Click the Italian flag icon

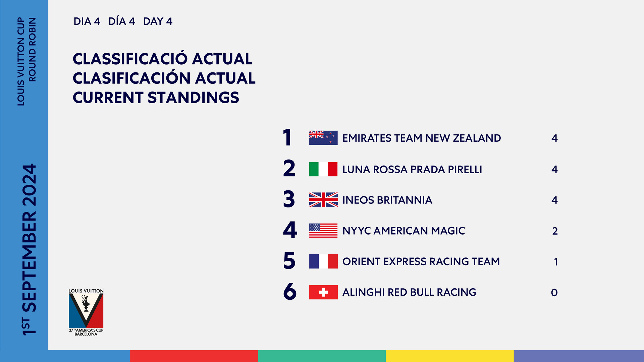click(323, 169)
